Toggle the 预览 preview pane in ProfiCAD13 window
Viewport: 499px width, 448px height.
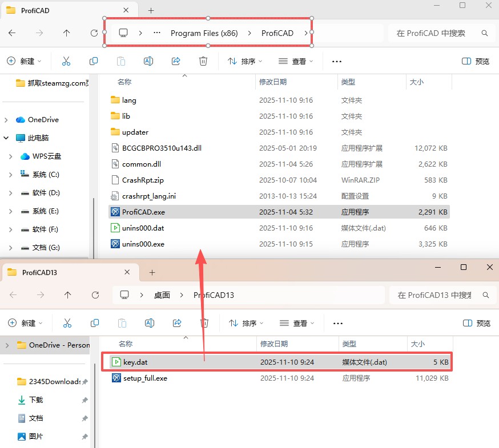(x=477, y=323)
